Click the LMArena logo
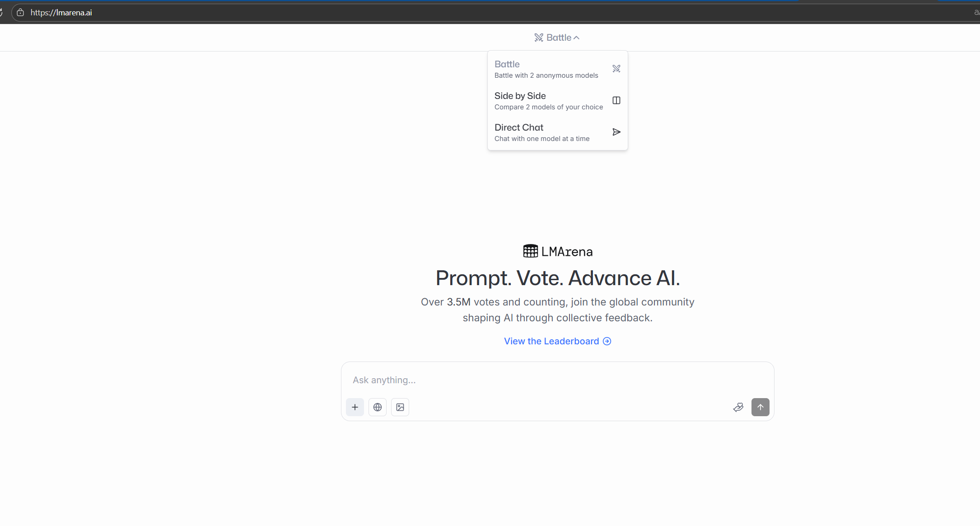 tap(558, 251)
